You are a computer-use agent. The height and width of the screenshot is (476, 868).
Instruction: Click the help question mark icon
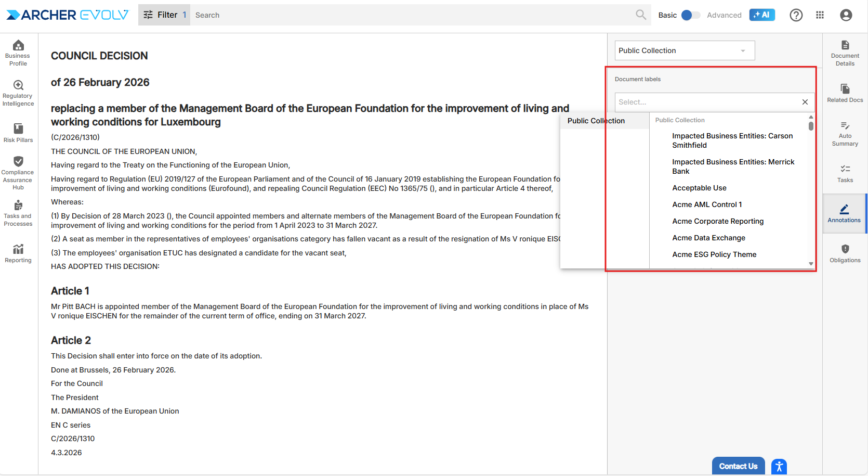tap(796, 15)
